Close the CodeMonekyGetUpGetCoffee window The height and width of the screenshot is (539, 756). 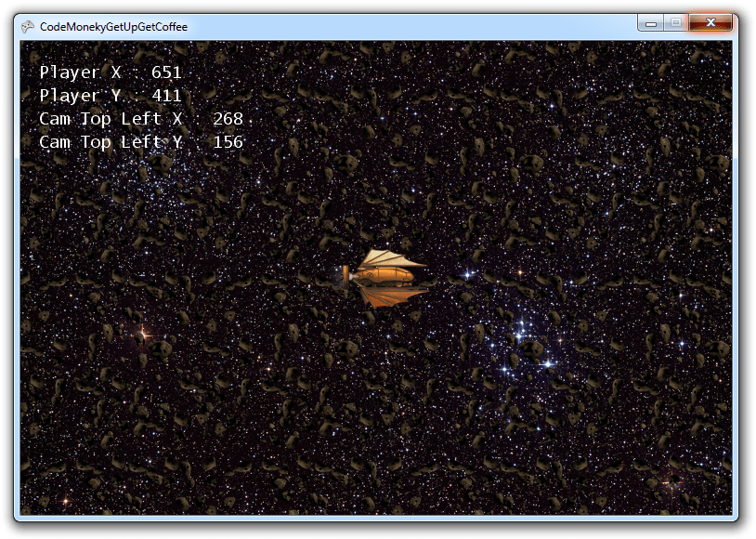(x=710, y=22)
